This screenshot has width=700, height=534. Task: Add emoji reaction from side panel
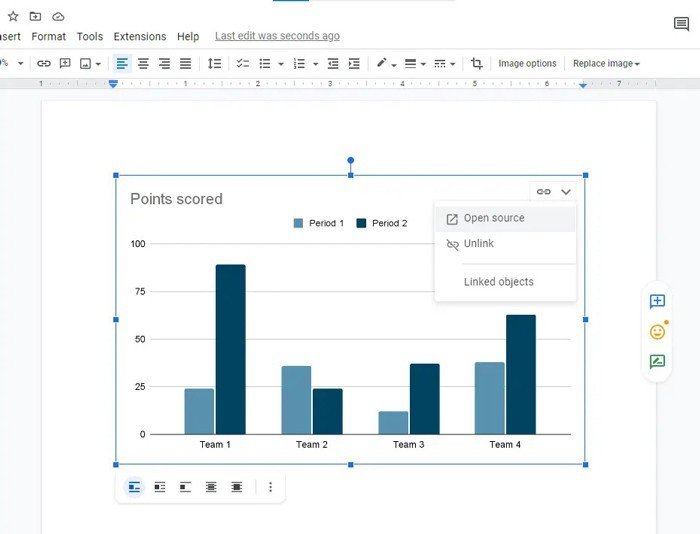(x=657, y=332)
